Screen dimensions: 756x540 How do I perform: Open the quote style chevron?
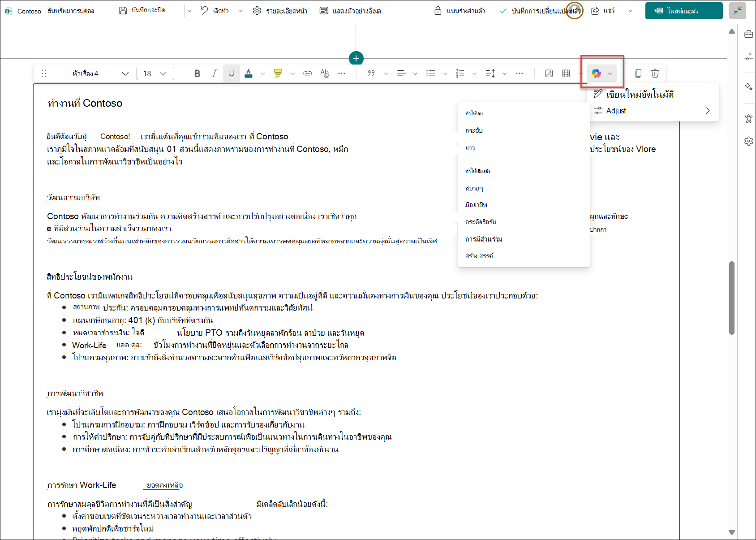[x=386, y=73]
